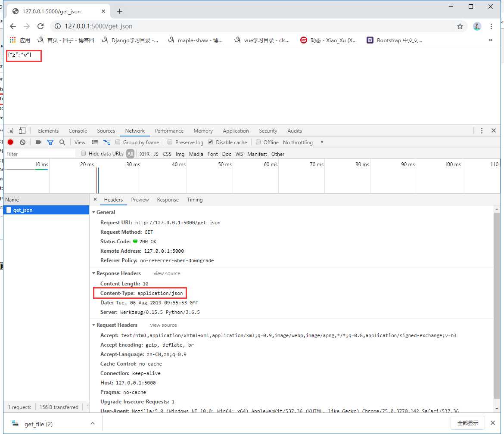Enable Group by frame checkbox
The width and height of the screenshot is (504, 437).
pyautogui.click(x=118, y=142)
